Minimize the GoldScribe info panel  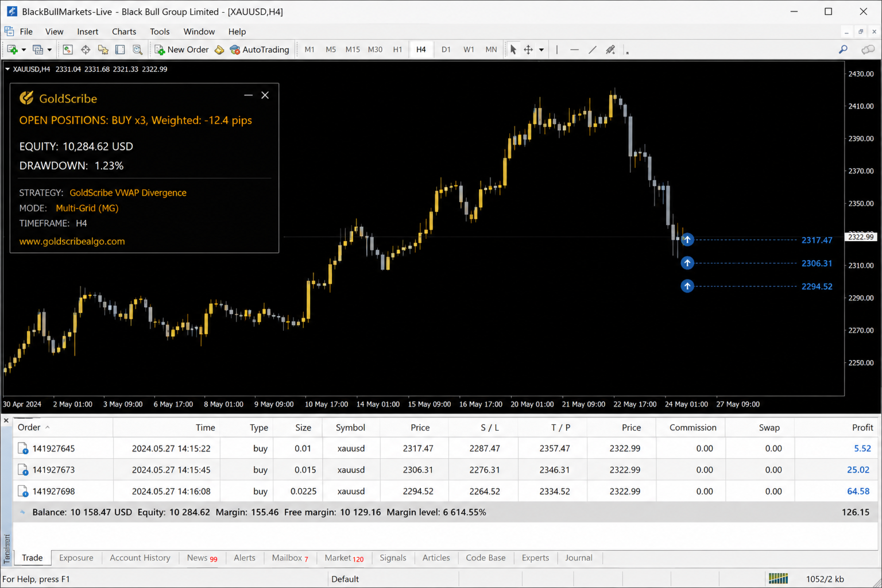(x=248, y=95)
